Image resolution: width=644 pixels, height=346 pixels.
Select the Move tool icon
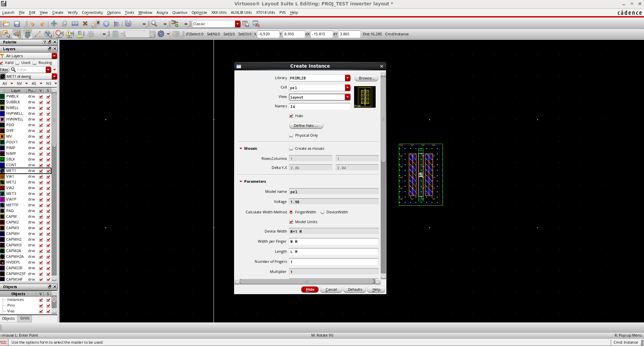coord(54,24)
